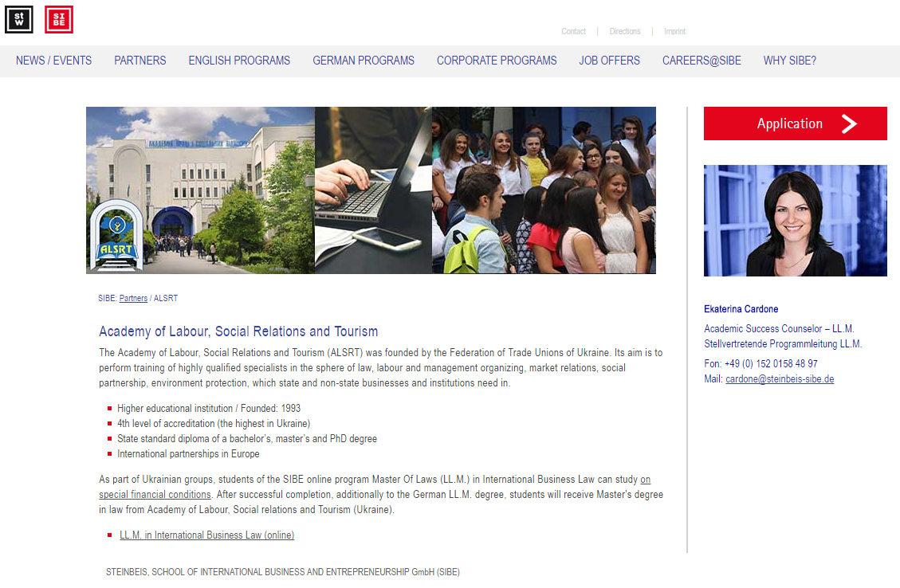This screenshot has width=900, height=588.
Task: Click the heading Academy of Labour, Social Relations and Tourism
Action: 238,331
